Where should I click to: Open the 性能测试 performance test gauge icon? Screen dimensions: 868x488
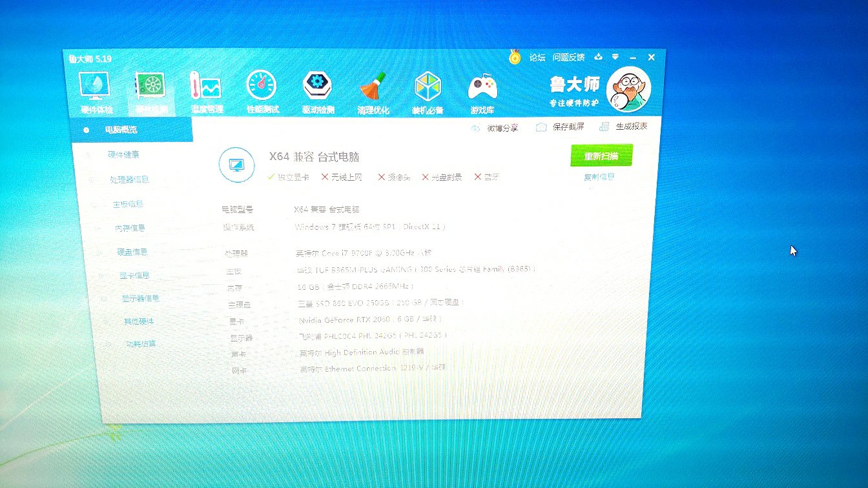tap(262, 92)
